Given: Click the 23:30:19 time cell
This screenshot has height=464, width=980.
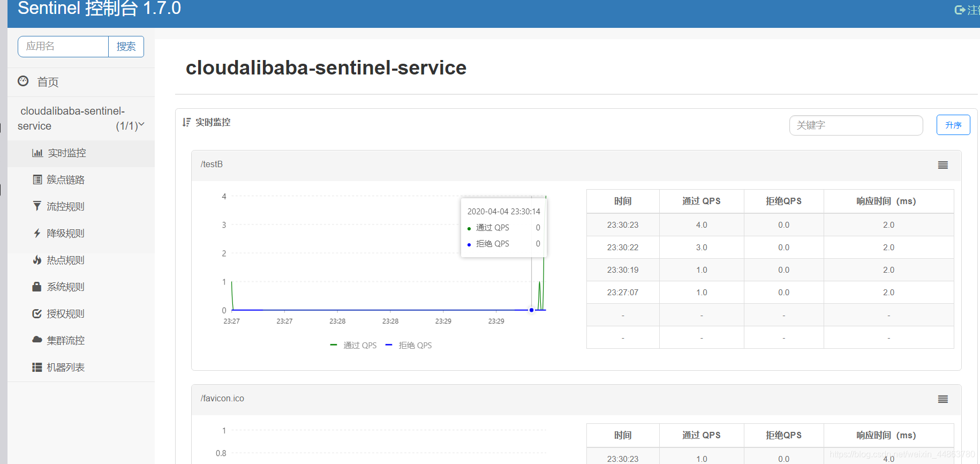Looking at the screenshot, I should pyautogui.click(x=623, y=270).
